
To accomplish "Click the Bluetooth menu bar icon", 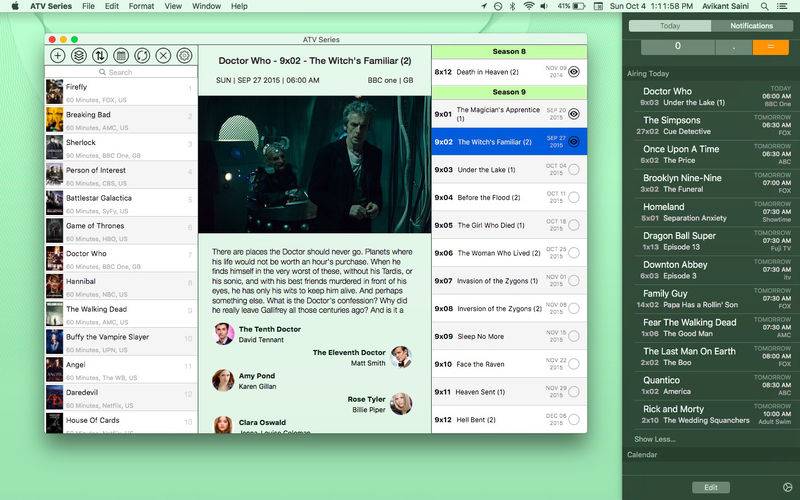I will pyautogui.click(x=513, y=6).
